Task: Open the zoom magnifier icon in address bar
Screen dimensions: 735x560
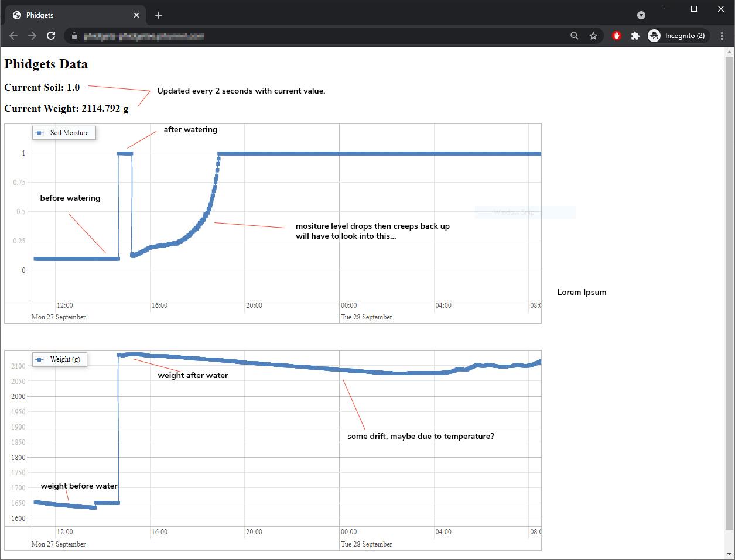Action: pos(575,36)
